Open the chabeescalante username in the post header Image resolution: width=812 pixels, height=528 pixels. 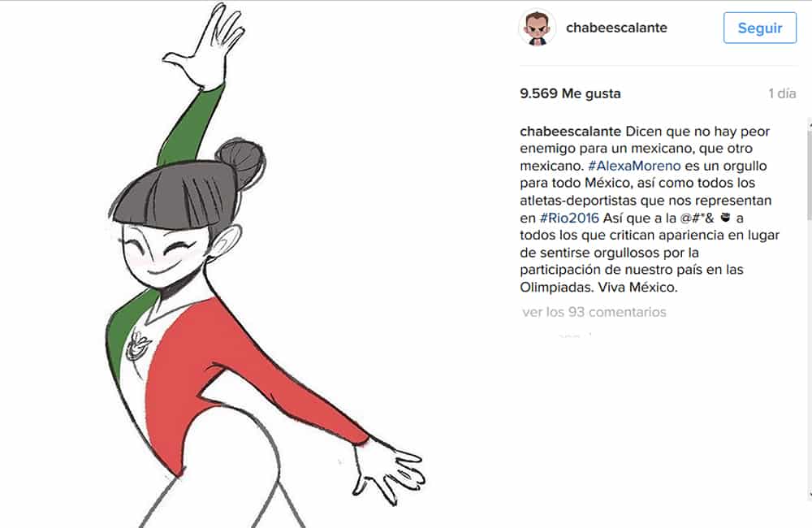tap(616, 28)
